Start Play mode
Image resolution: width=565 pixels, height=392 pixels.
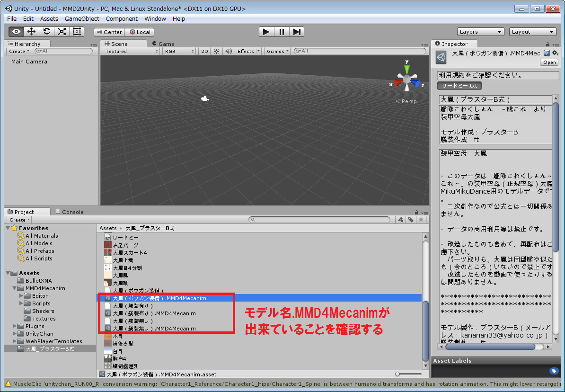(266, 32)
